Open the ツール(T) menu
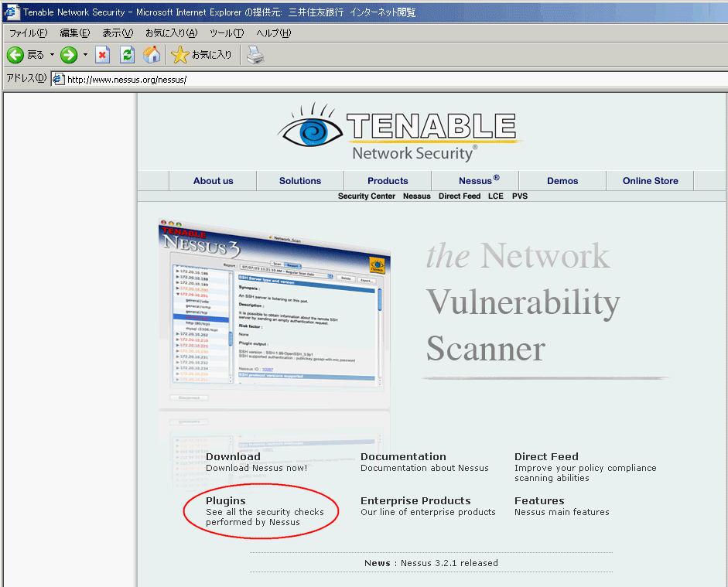This screenshot has width=728, height=587. click(x=227, y=33)
